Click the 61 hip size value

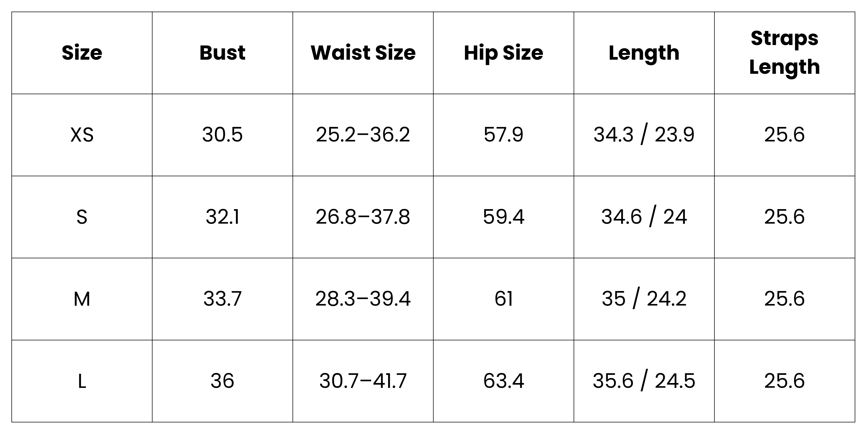point(503,299)
